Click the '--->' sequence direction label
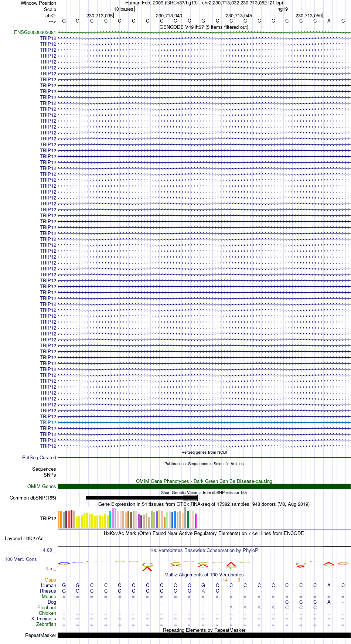The height and width of the screenshot is (644, 351). pos(52,22)
